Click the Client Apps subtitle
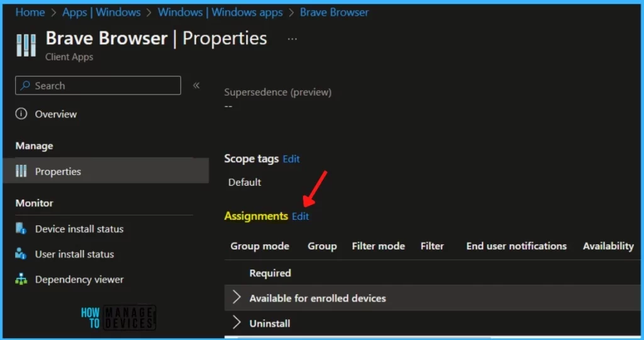This screenshot has height=340, width=644. coord(69,57)
